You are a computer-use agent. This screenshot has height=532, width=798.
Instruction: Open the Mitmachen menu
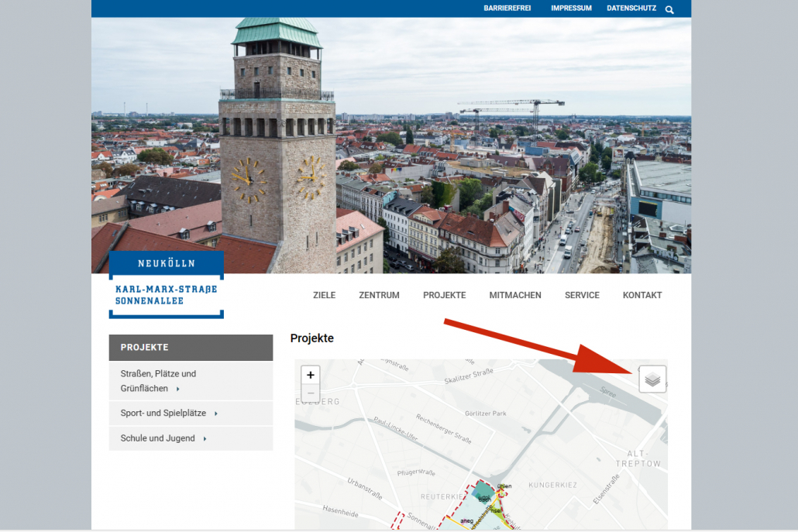click(515, 295)
